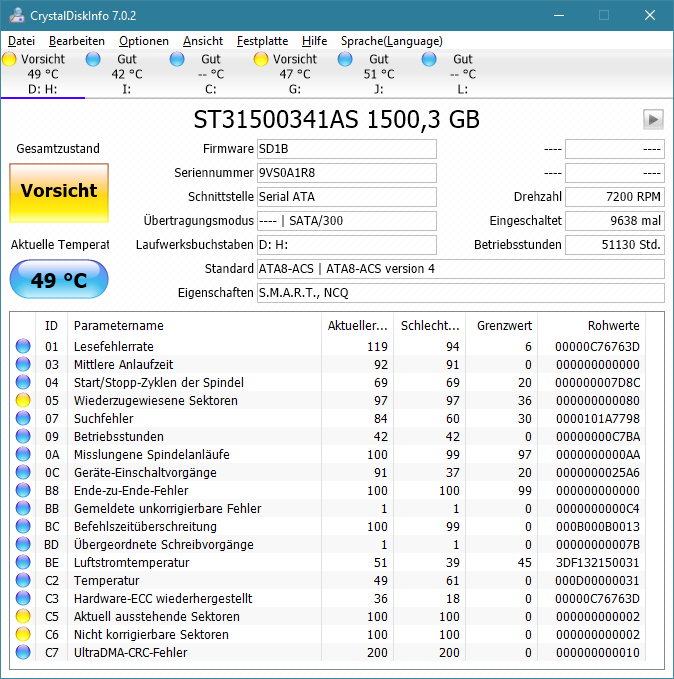Click the Grenzwert column header

(501, 326)
